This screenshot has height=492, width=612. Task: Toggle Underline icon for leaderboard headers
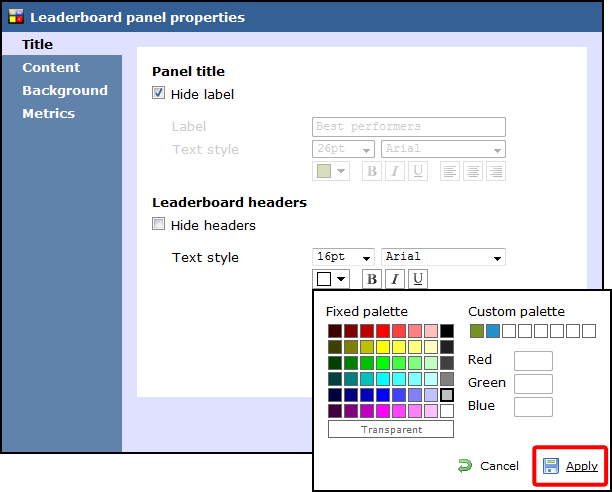click(x=418, y=279)
